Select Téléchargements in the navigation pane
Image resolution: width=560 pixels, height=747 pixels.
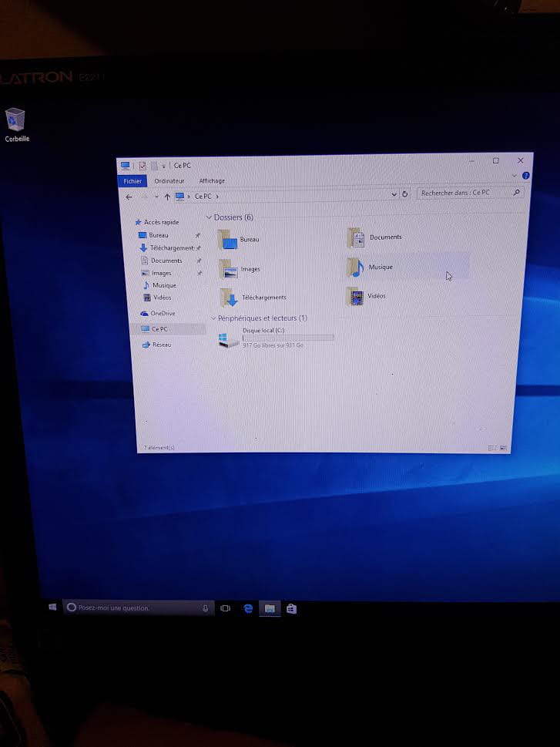(167, 248)
